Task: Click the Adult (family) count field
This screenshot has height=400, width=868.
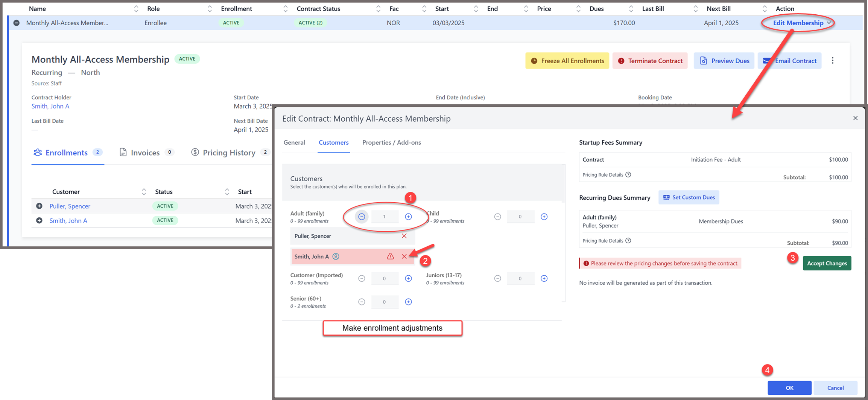Action: [x=385, y=217]
